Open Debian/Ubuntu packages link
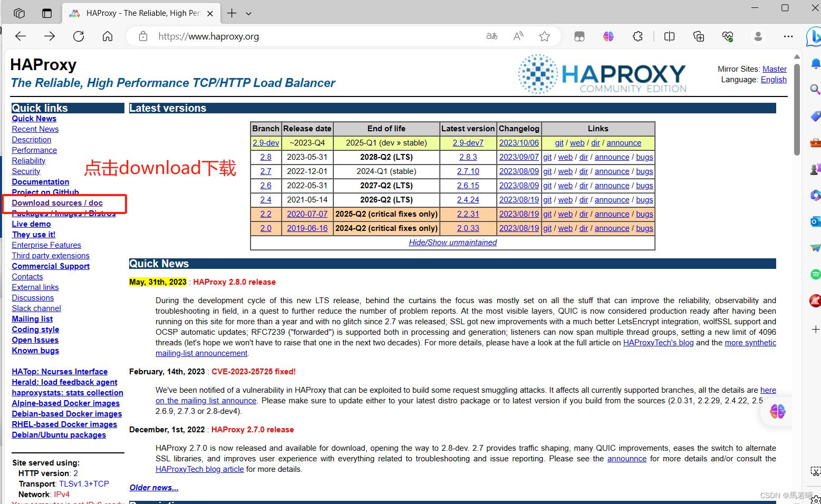The height and width of the screenshot is (504, 821). click(x=59, y=435)
